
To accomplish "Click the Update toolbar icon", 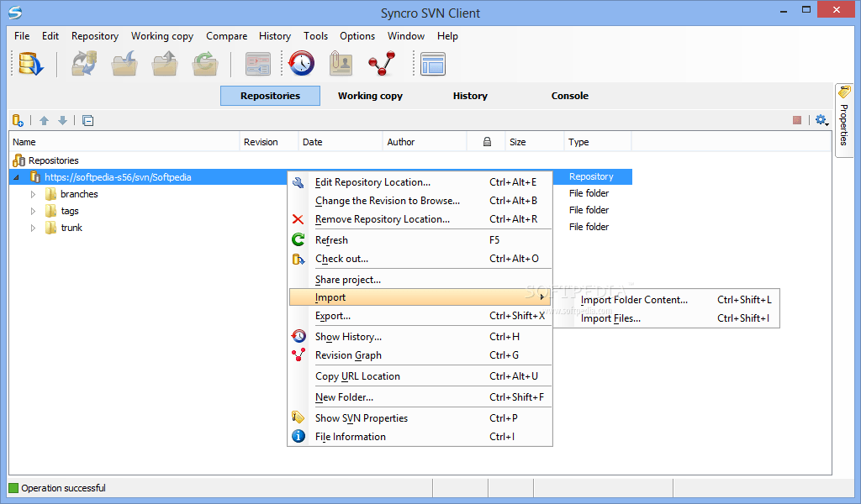I will 124,64.
